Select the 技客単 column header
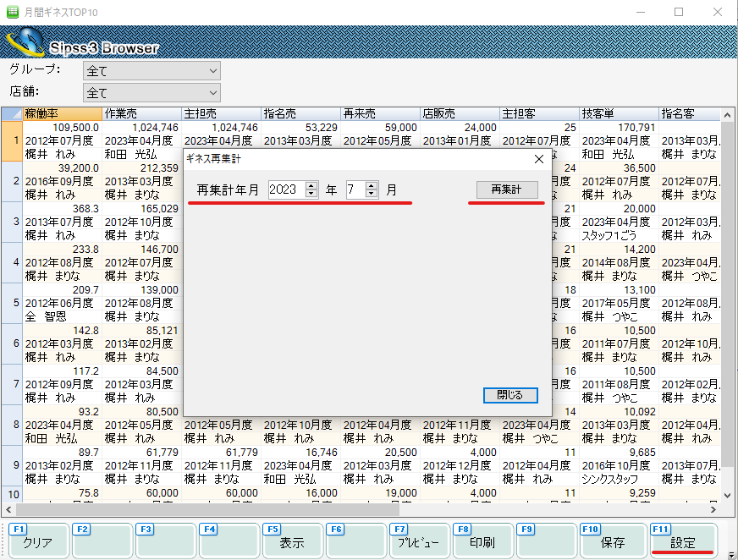 [619, 114]
